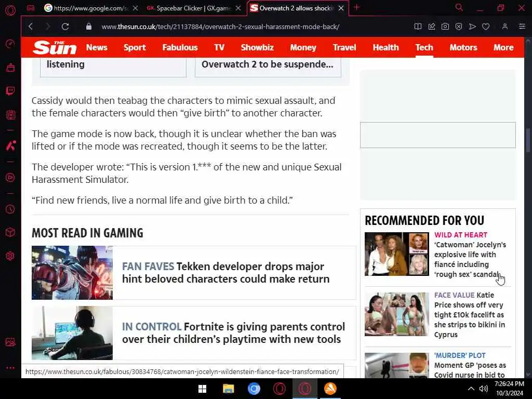The image size is (532, 399).
Task: Search tabs with the magnifier icon
Action: coord(459,7)
